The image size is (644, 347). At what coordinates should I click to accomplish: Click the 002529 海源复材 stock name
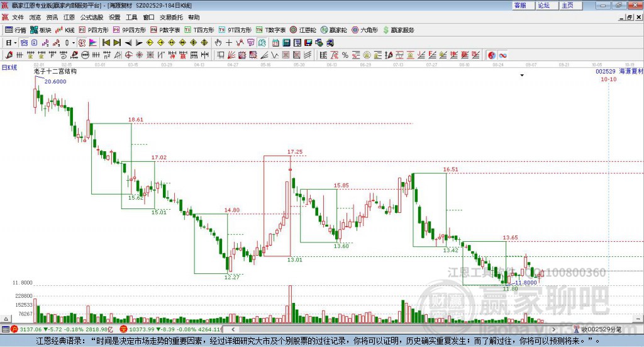(619, 71)
